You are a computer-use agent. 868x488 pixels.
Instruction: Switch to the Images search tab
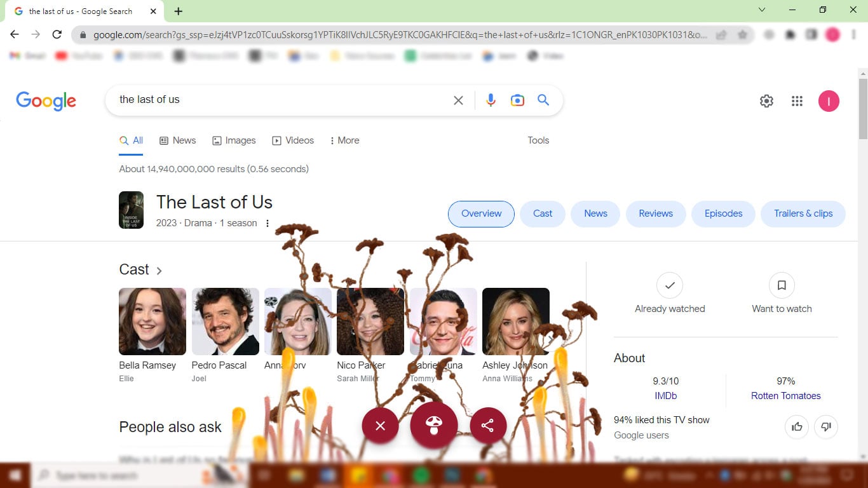pyautogui.click(x=234, y=140)
